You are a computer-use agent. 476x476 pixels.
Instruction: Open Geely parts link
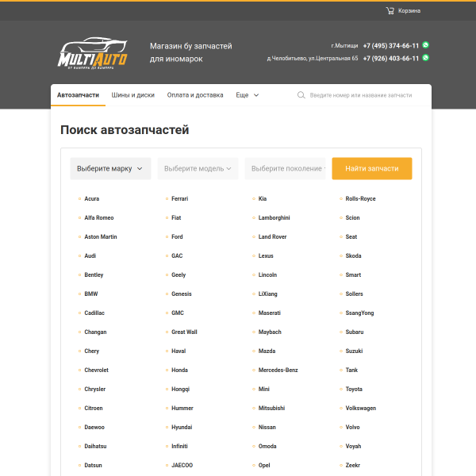[178, 275]
